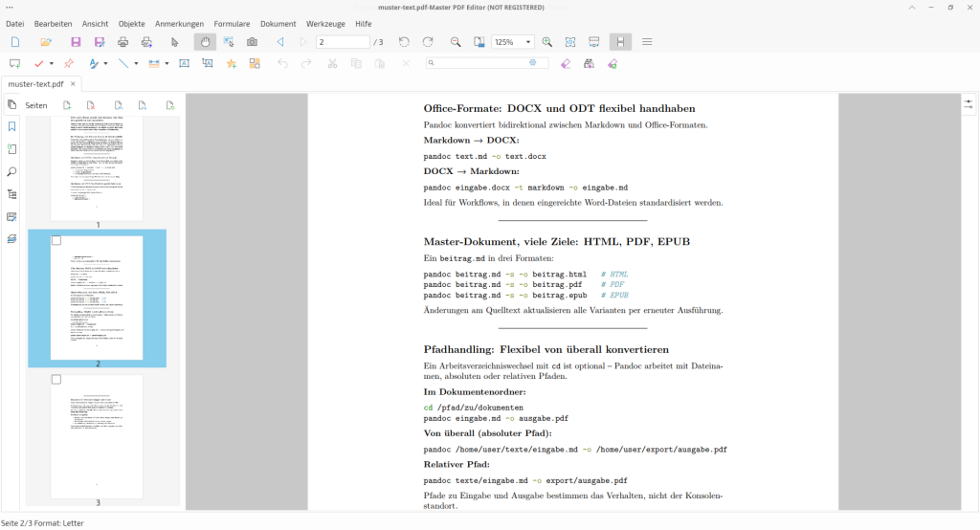980x530 pixels.
Task: Expand the line tool dropdown arrow
Action: point(136,64)
